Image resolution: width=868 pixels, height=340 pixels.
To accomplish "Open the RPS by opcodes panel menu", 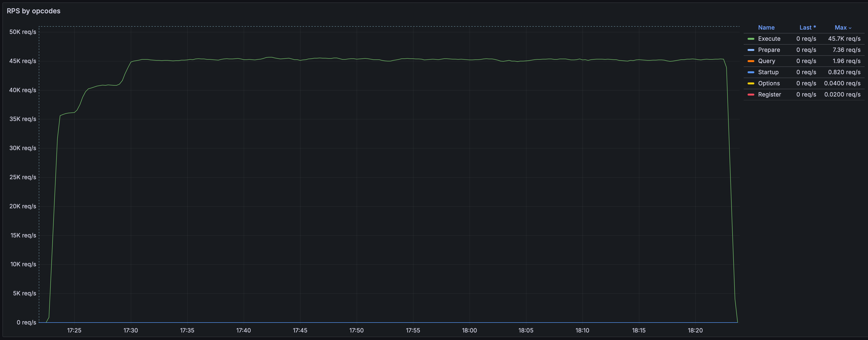I will click(x=33, y=11).
